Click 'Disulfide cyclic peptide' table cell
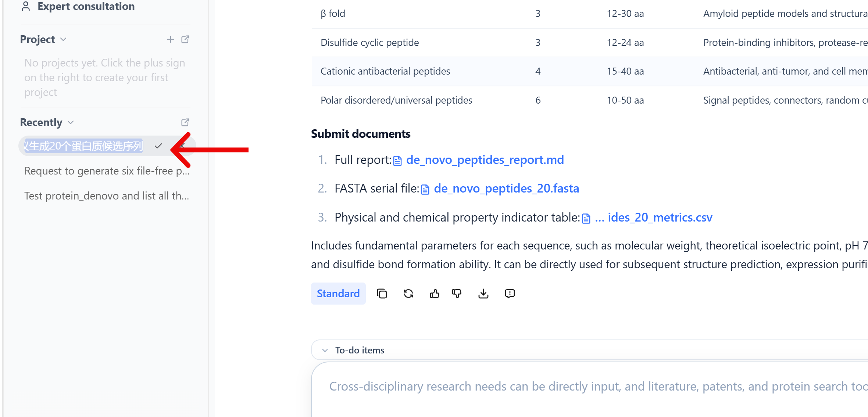This screenshot has height=417, width=868. click(369, 43)
